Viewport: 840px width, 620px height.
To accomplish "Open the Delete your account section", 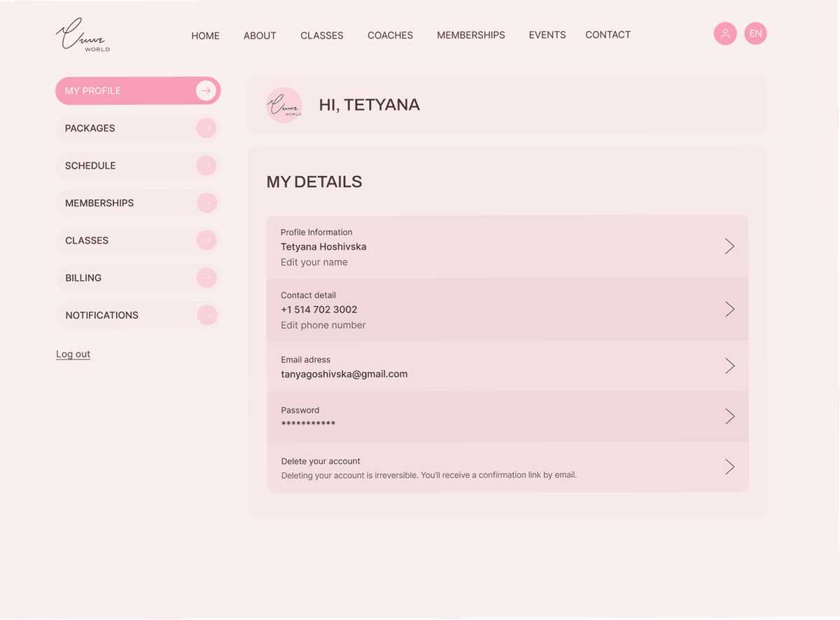I will coord(729,467).
